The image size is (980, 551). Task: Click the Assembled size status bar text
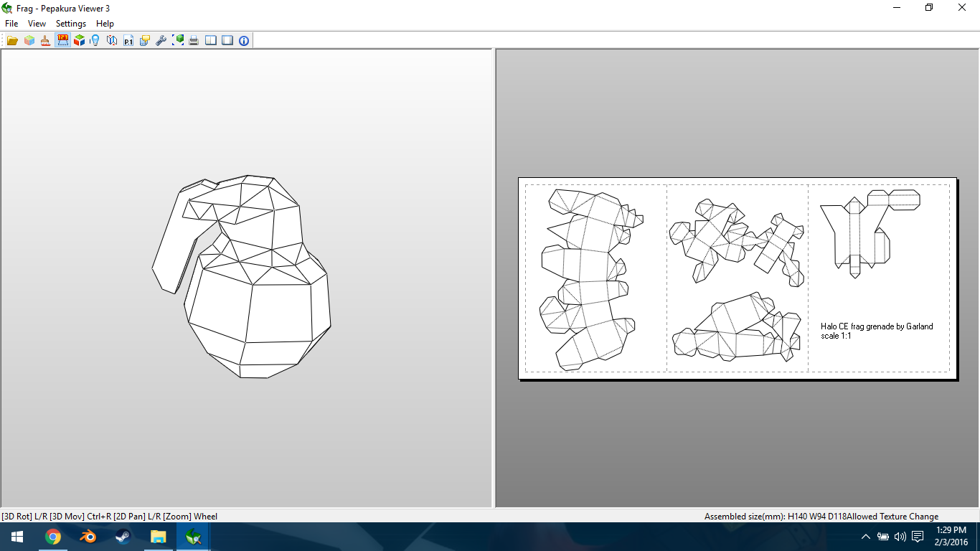(x=776, y=517)
